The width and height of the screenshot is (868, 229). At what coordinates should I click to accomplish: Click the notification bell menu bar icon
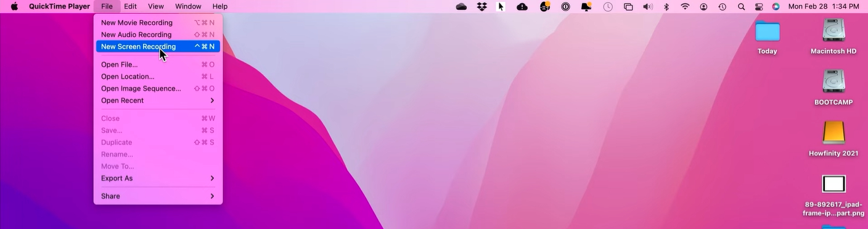586,6
